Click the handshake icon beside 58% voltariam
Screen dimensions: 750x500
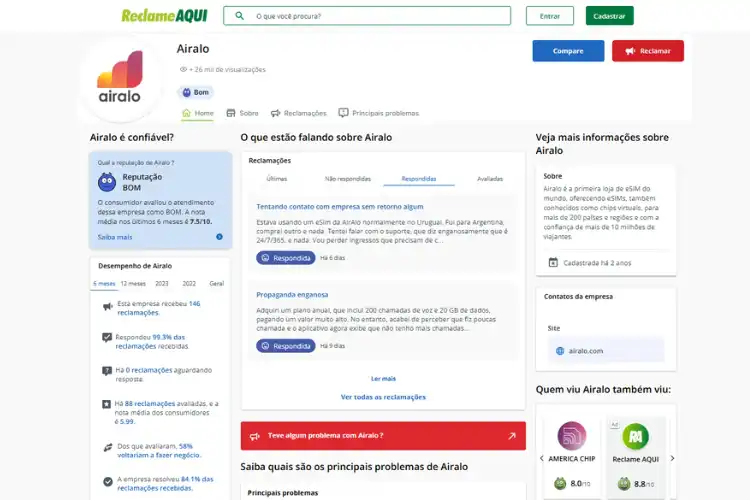[108, 448]
